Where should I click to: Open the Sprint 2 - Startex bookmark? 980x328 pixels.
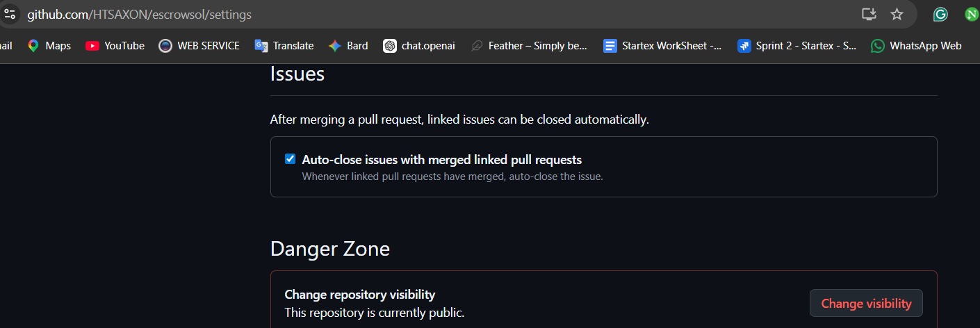(797, 46)
